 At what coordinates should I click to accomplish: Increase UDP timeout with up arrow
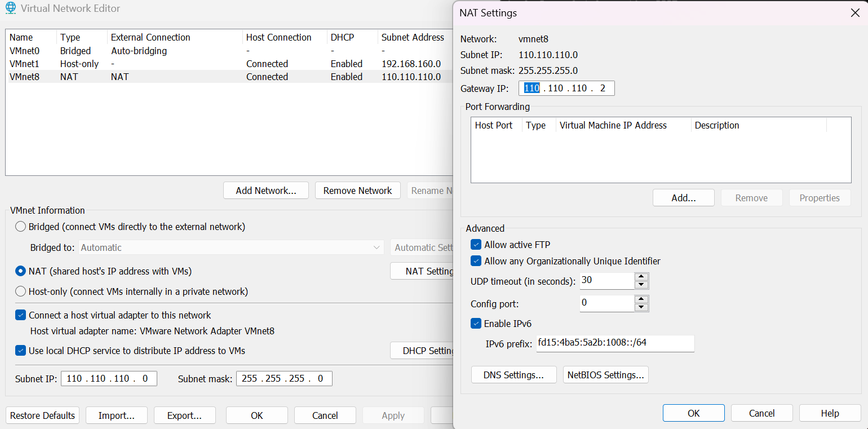pyautogui.click(x=641, y=276)
